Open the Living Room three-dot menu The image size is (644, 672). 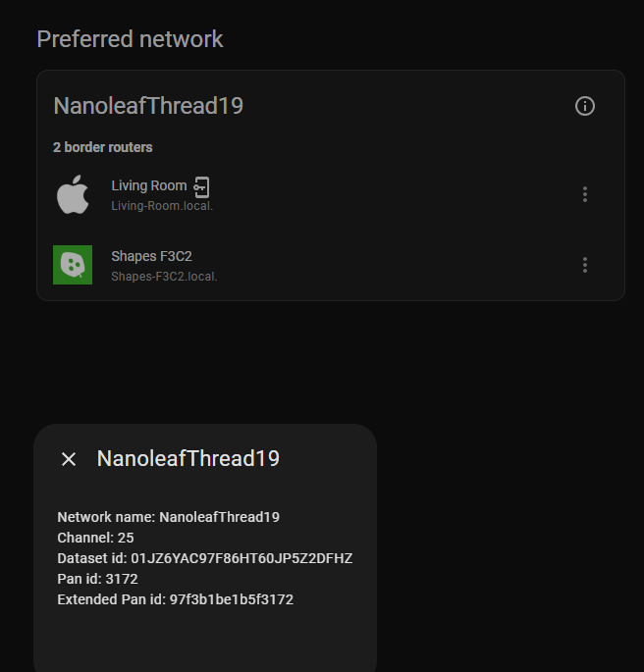[585, 194]
